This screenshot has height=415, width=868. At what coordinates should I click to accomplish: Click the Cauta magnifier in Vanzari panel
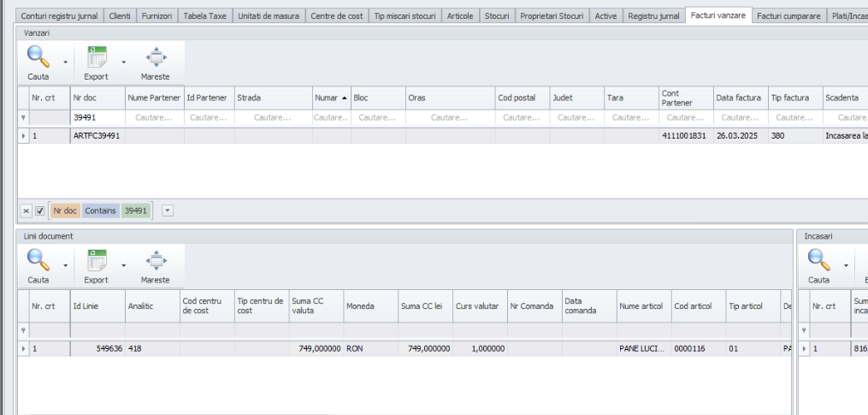coord(38,58)
